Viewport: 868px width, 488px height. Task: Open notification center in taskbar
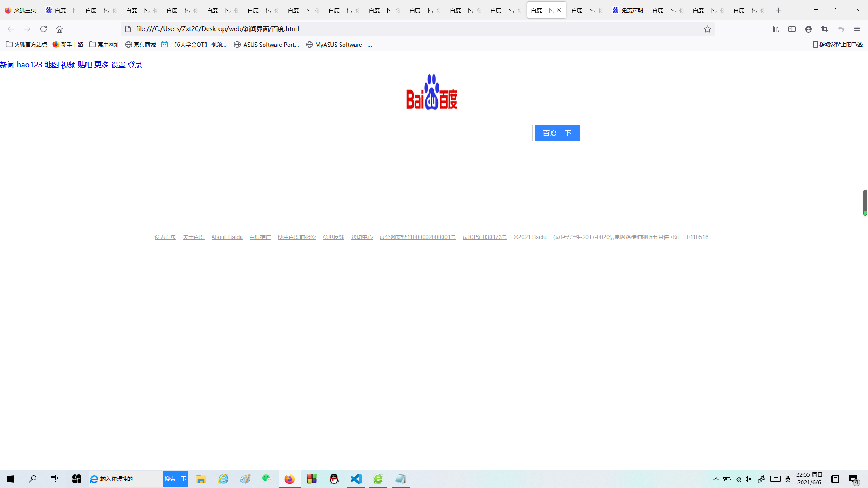(x=854, y=479)
